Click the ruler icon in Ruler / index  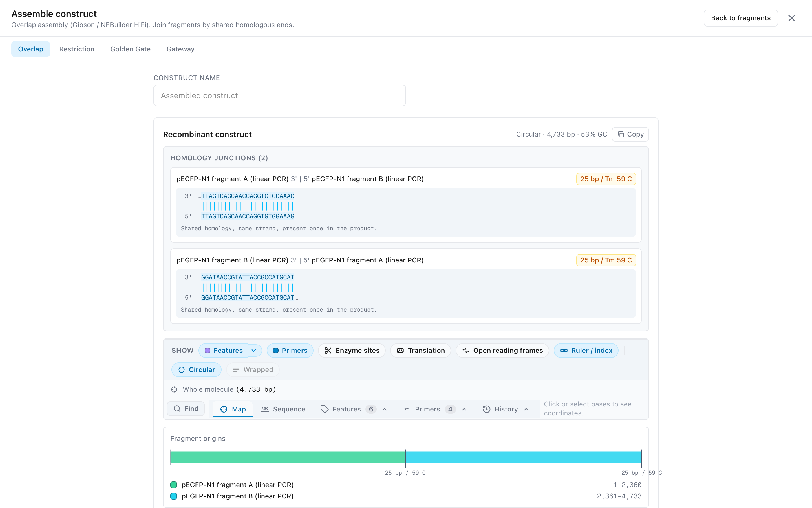(564, 351)
